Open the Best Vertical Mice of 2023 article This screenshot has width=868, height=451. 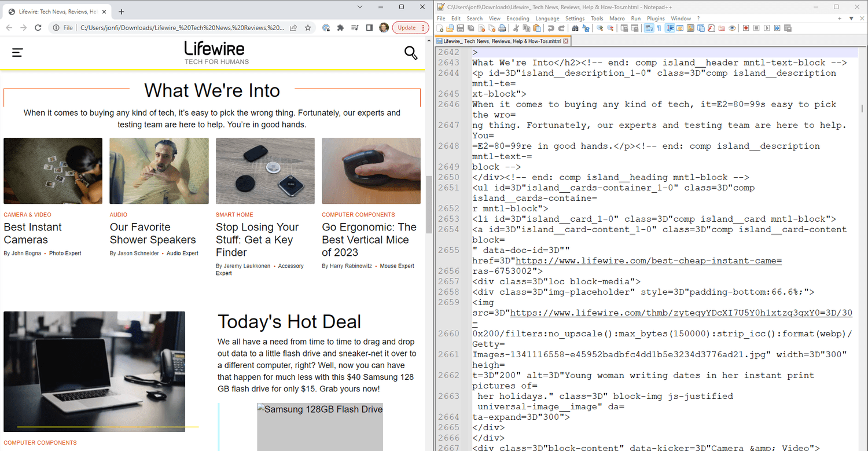coord(369,240)
